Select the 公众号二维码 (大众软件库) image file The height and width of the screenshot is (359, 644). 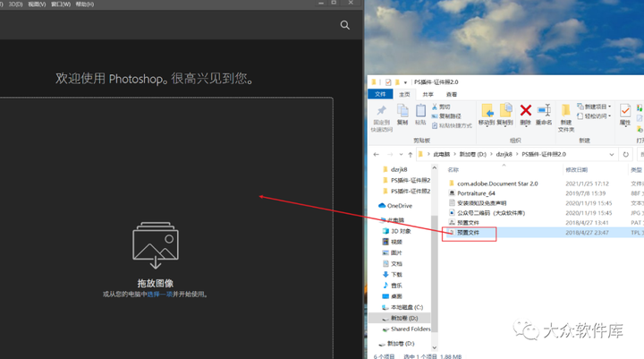(x=491, y=213)
